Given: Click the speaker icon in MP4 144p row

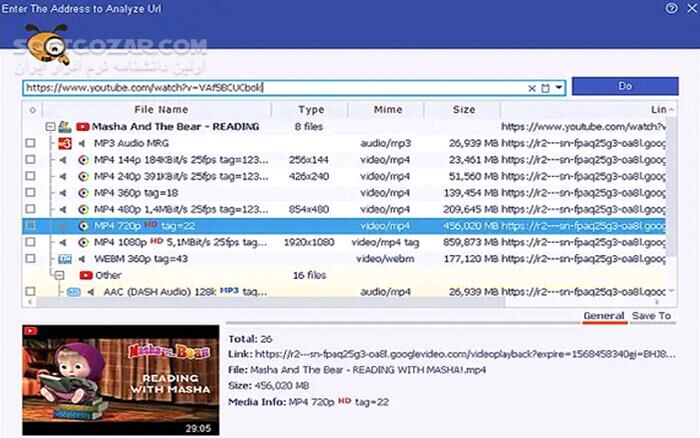Looking at the screenshot, I should [63, 160].
